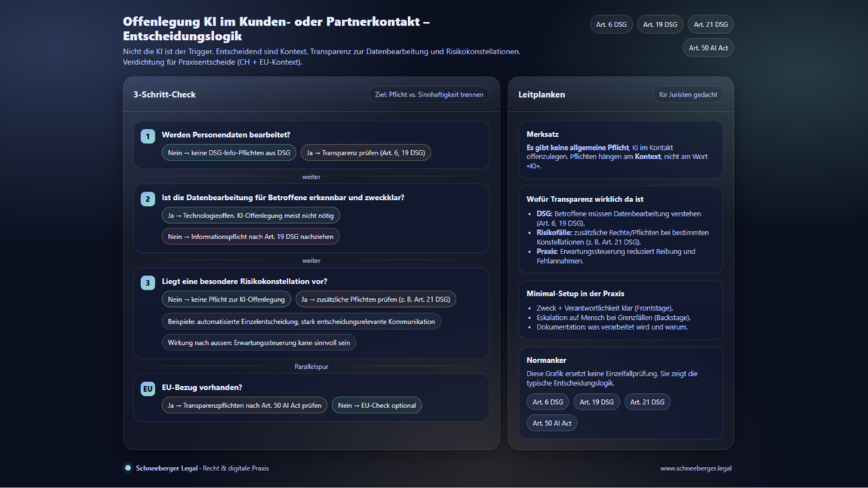The image size is (868, 488).
Task: Click the step 1 numbered circle icon
Action: coord(147,136)
